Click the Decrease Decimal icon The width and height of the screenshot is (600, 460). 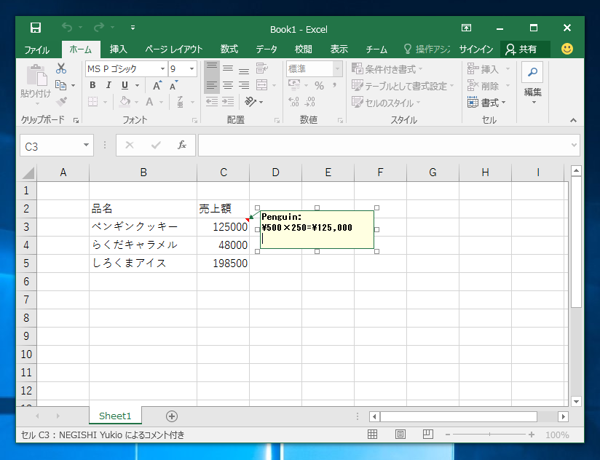310,102
